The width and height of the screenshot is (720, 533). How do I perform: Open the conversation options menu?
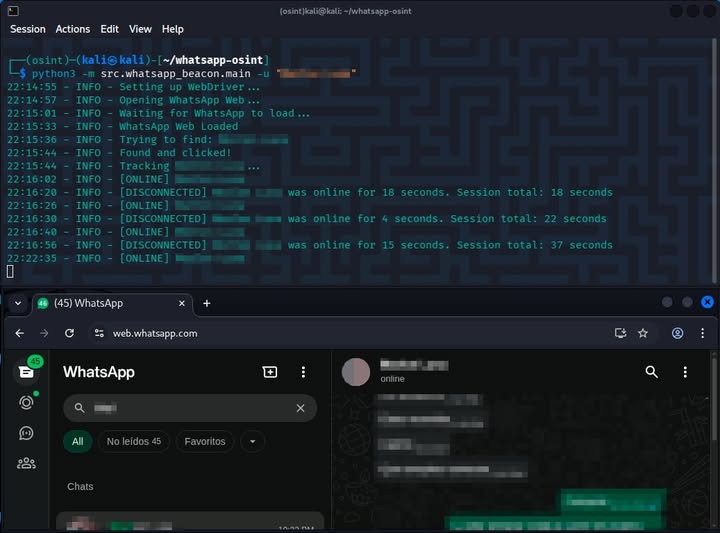tap(685, 372)
